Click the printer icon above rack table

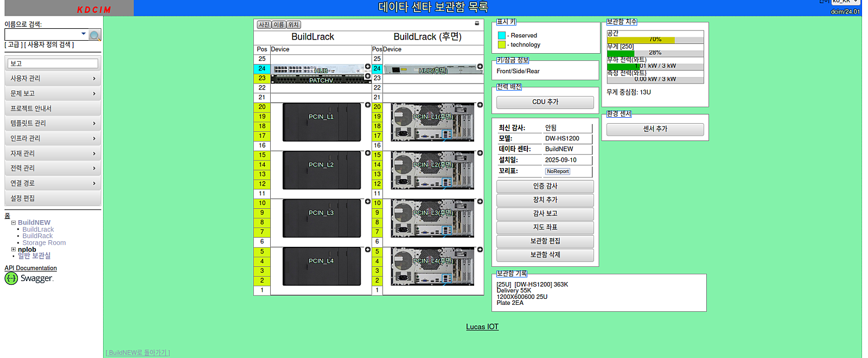click(x=477, y=23)
